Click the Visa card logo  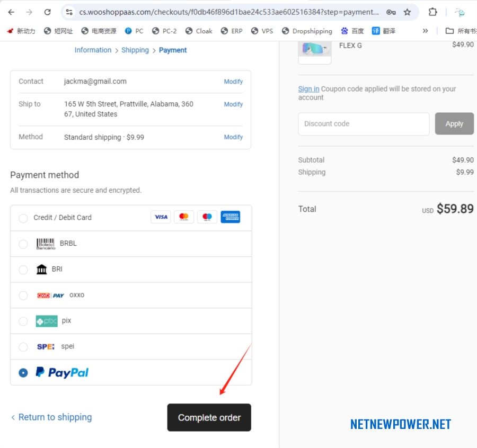[x=161, y=217]
